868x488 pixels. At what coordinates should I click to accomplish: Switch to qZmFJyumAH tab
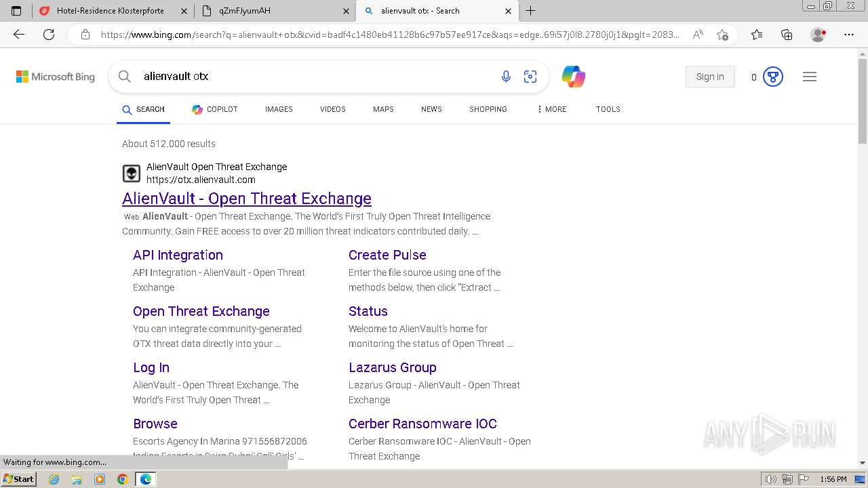click(x=275, y=11)
